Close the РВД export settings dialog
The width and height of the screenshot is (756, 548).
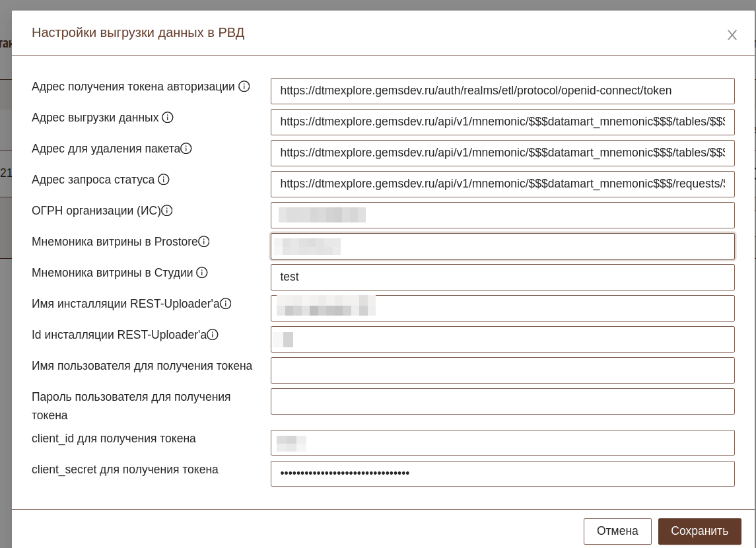point(732,36)
